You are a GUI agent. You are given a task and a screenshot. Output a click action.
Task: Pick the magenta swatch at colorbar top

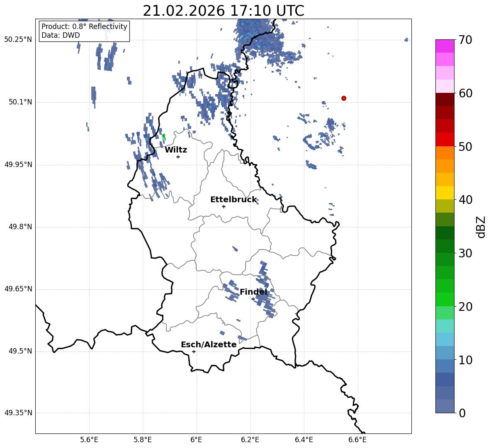click(x=445, y=46)
